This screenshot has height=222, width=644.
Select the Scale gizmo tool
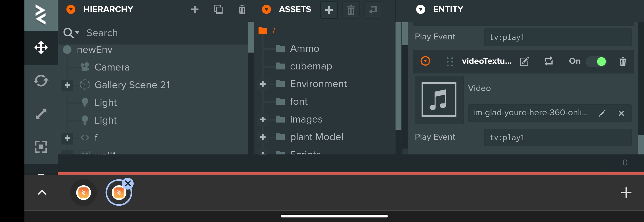[x=41, y=114]
